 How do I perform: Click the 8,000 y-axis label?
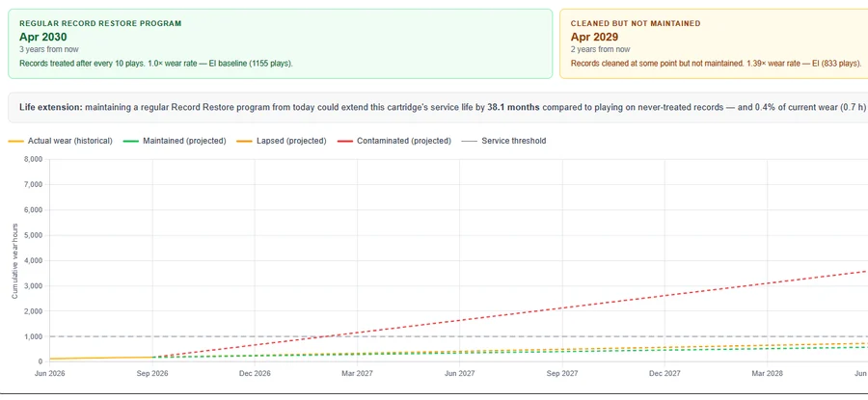click(x=33, y=159)
